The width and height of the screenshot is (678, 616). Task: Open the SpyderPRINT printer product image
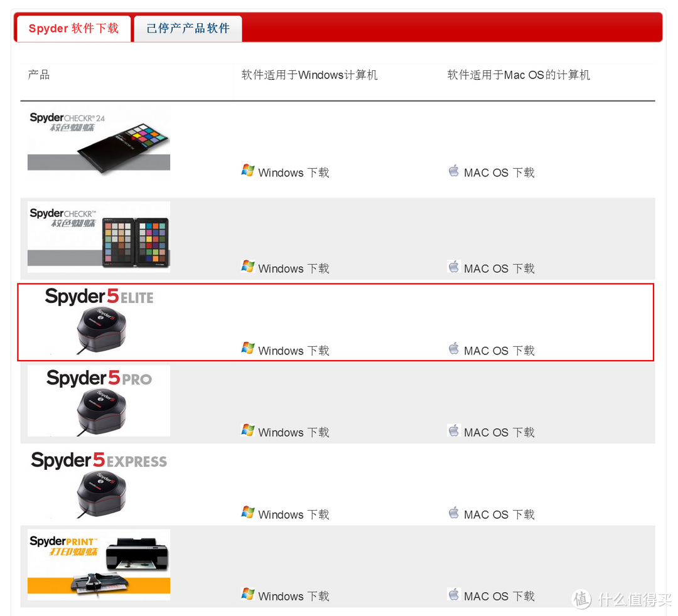point(99,565)
